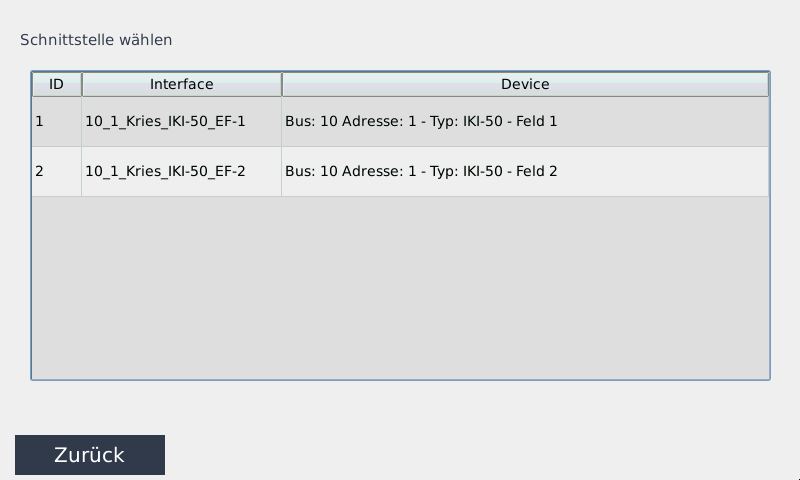Click ID cell 2 in second row
The image size is (800, 480).
[40, 171]
